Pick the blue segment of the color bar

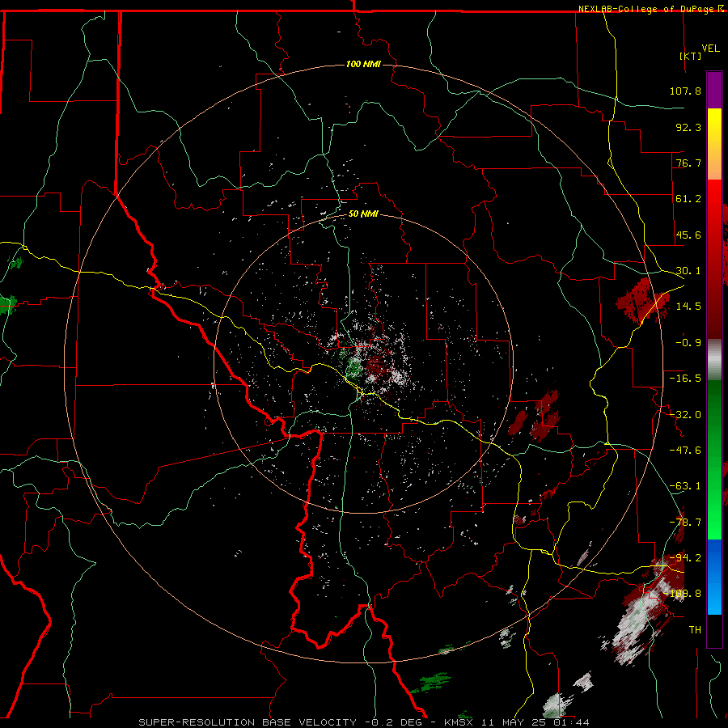coord(714,577)
